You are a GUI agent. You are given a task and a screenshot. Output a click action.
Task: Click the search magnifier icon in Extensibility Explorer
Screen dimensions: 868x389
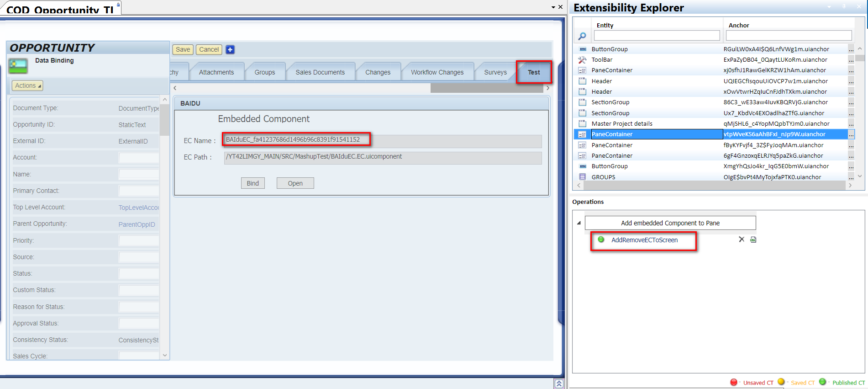click(x=582, y=36)
